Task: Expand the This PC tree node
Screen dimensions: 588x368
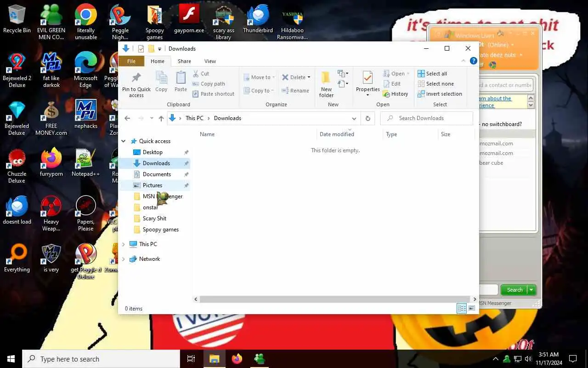Action: pyautogui.click(x=124, y=244)
